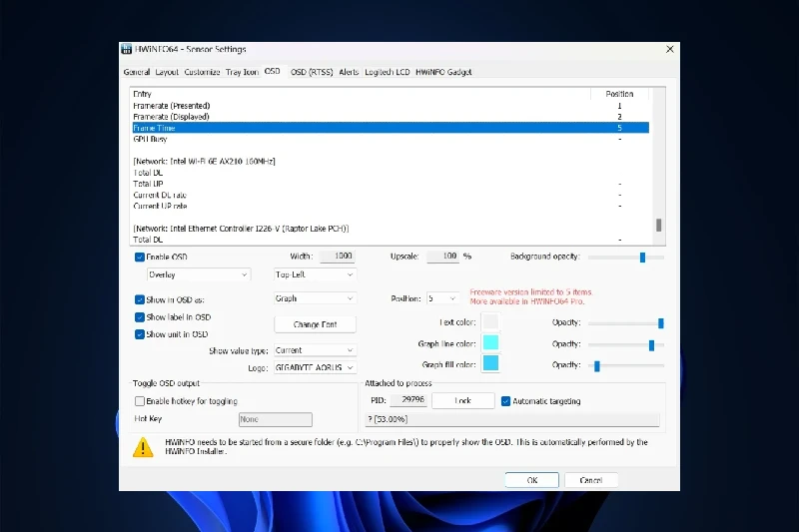Viewport: 799px width, 532px height.
Task: Select the Framerate (Presented) entry
Action: tap(172, 106)
